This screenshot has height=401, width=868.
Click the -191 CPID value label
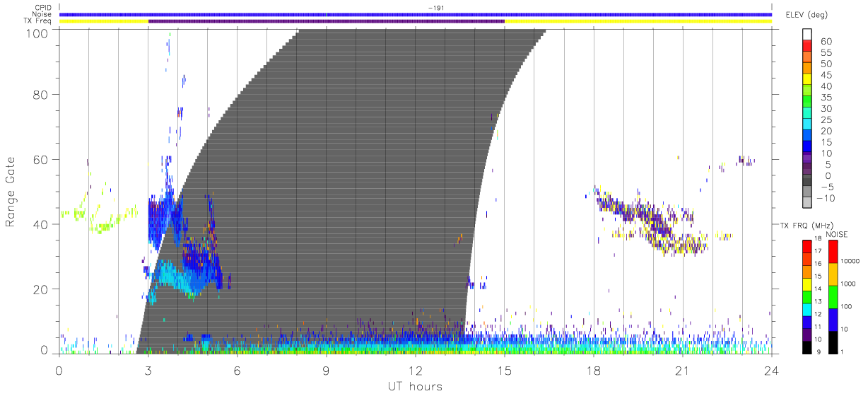coord(435,7)
